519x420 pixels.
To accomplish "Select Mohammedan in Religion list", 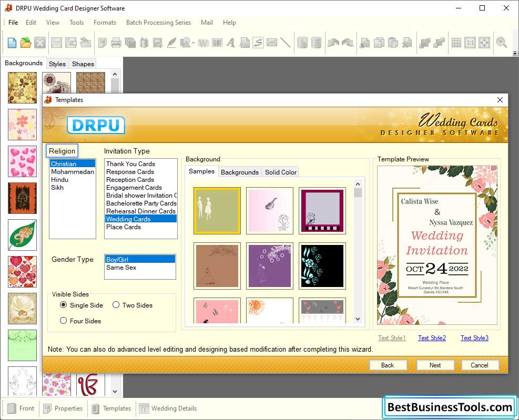I will (73, 172).
